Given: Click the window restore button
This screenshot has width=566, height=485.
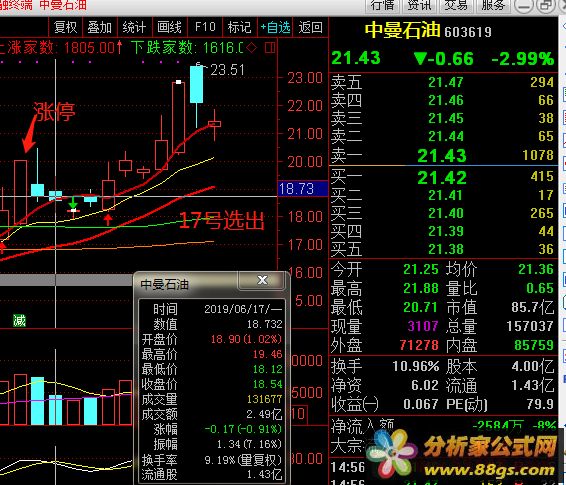Looking at the screenshot, I should [x=545, y=5].
